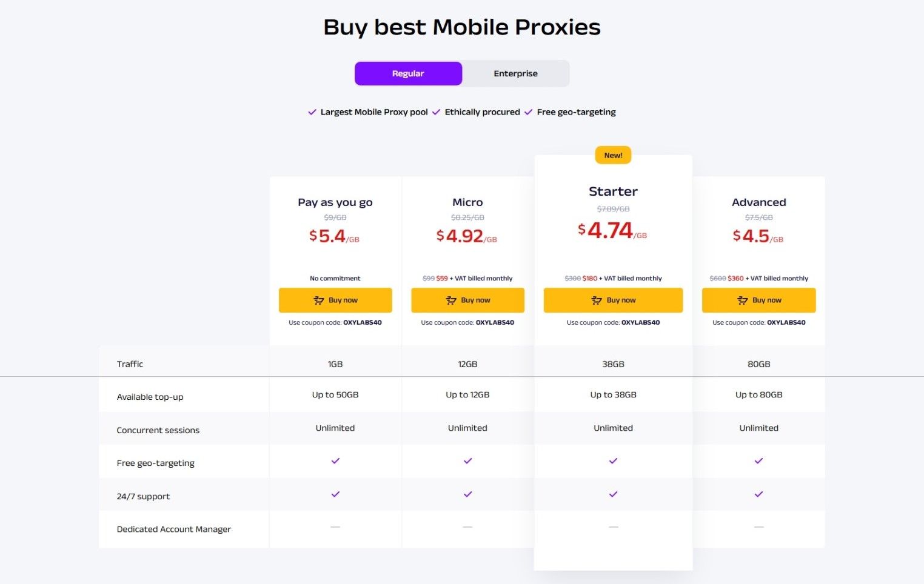
Task: Click Buy now under the Advanced plan
Action: click(758, 300)
